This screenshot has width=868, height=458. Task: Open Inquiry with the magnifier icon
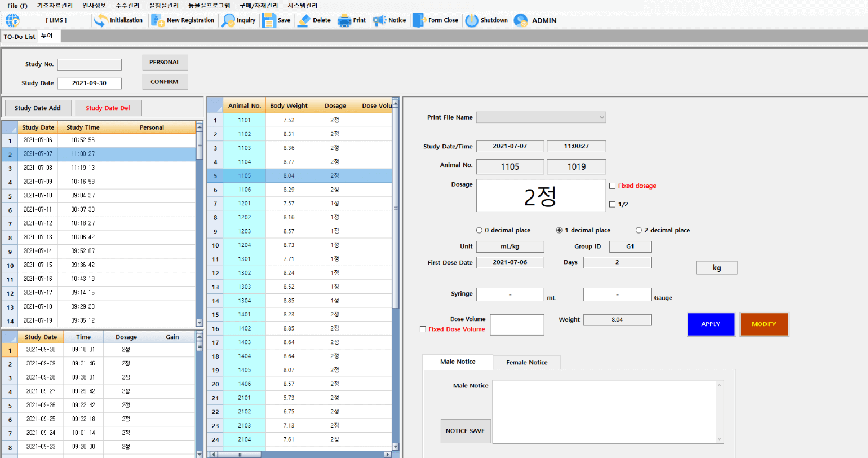point(228,20)
